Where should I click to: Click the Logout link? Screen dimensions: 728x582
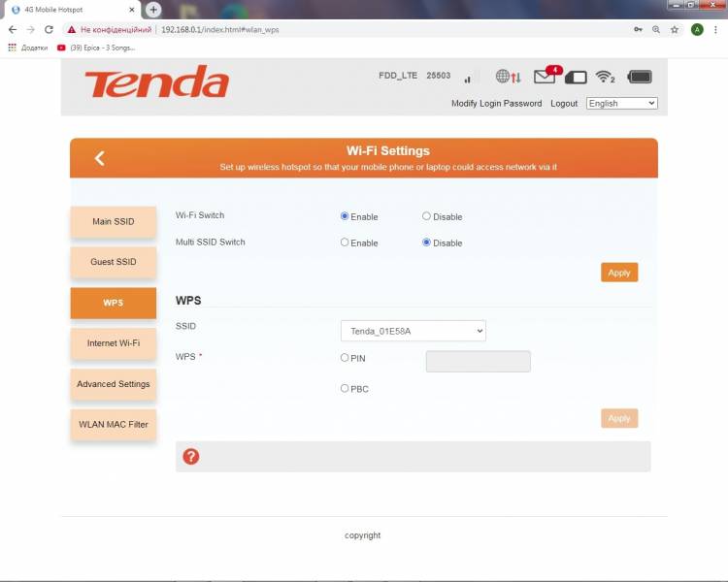tap(563, 104)
